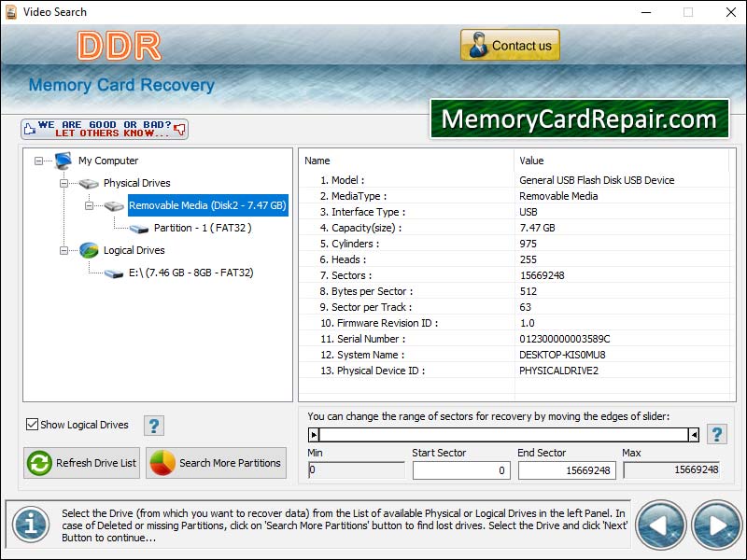The width and height of the screenshot is (747, 560).
Task: Click the thumbs-down icon on feedback banner
Action: point(179,129)
